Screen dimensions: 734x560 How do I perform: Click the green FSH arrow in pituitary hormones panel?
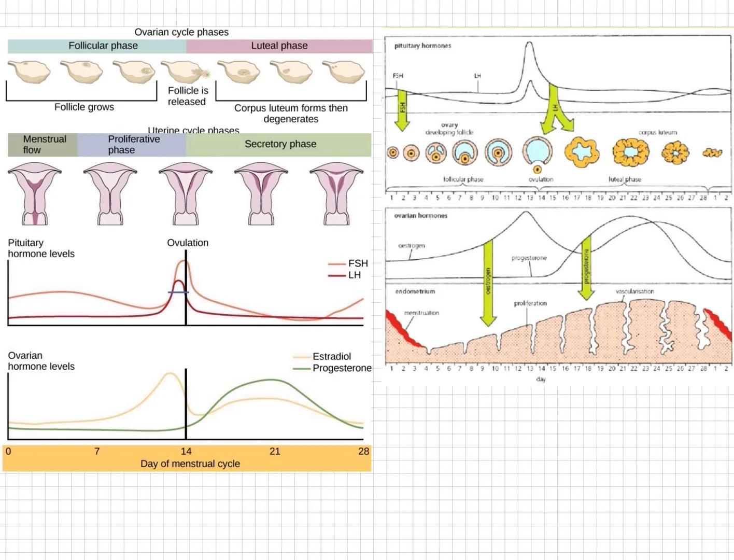click(x=403, y=107)
